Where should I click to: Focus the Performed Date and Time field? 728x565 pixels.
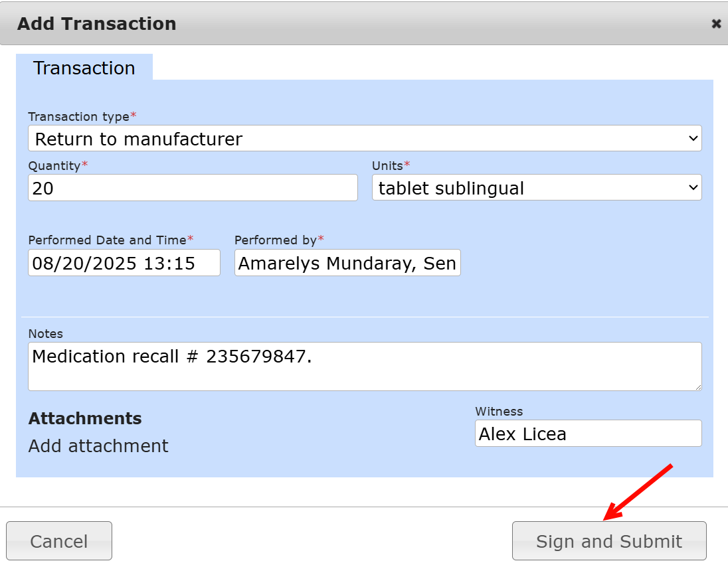(124, 263)
